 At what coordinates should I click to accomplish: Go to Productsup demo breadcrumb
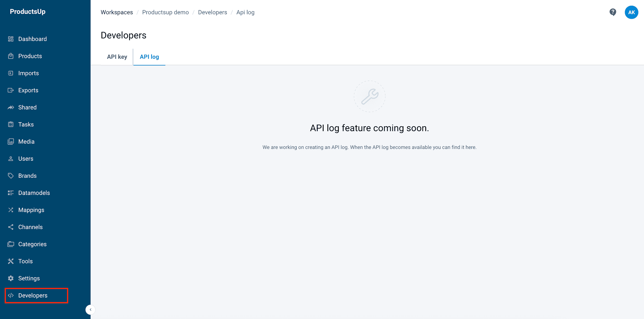coord(165,12)
